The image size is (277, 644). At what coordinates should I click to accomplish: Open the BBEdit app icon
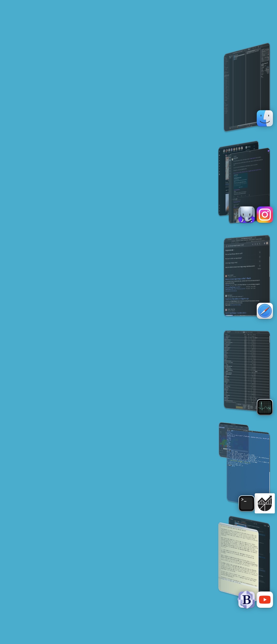(x=246, y=600)
